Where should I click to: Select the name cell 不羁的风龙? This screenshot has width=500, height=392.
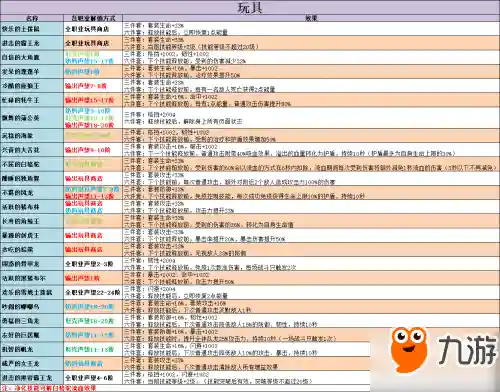[32, 193]
